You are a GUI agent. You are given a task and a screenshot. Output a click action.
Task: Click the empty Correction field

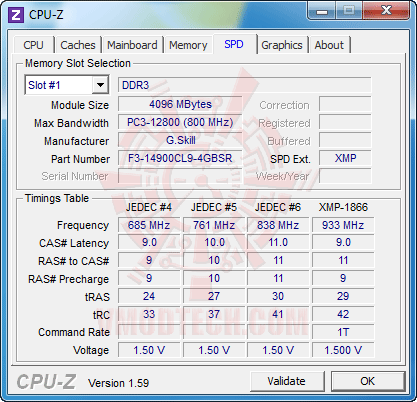(345, 104)
